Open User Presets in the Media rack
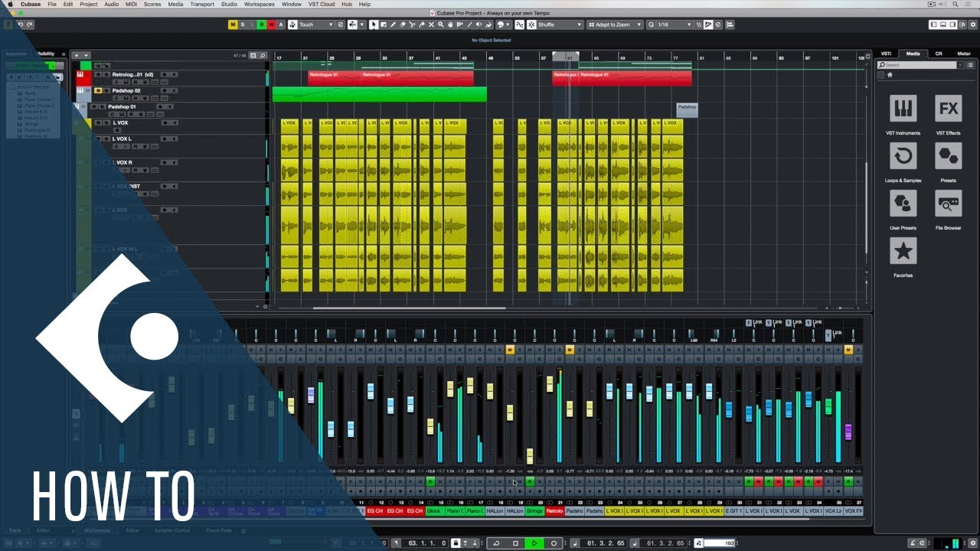The height and width of the screenshot is (551, 980). point(903,204)
